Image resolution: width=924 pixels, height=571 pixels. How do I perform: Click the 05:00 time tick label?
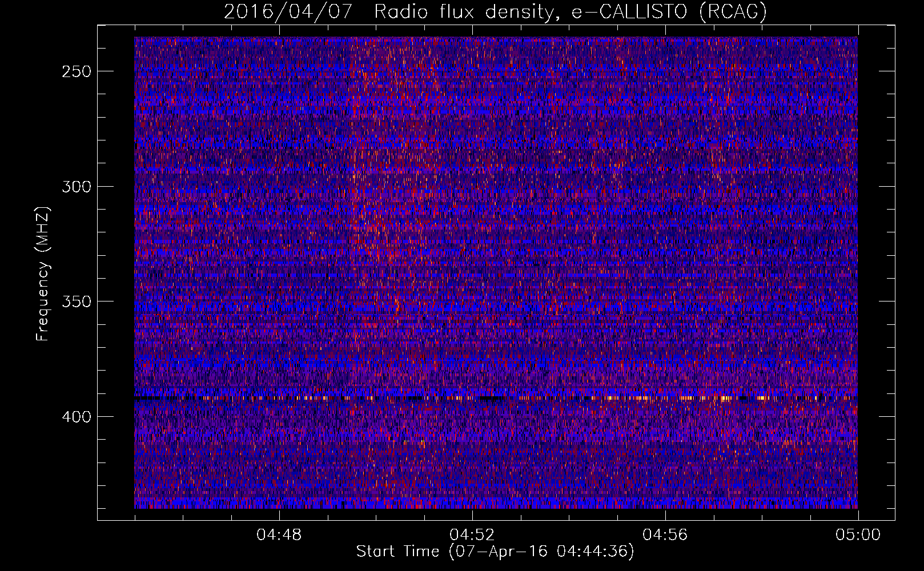(x=858, y=535)
